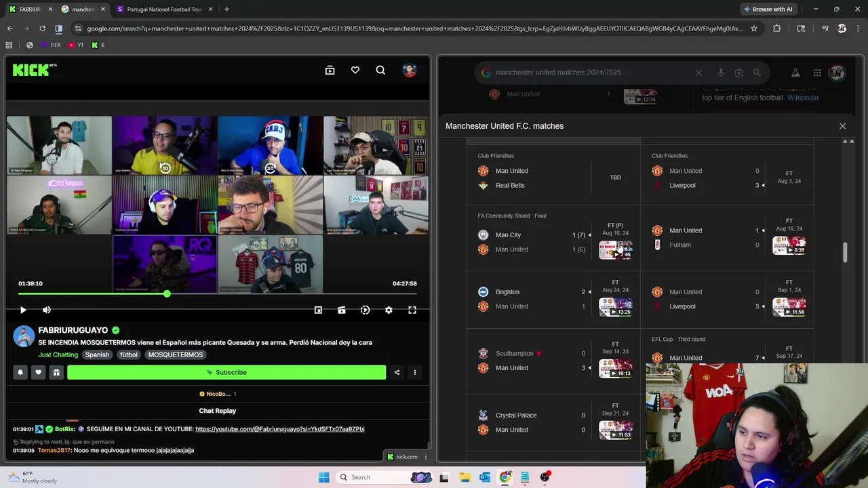Close the manchester Google tab
This screenshot has height=488, width=868.
click(x=102, y=9)
